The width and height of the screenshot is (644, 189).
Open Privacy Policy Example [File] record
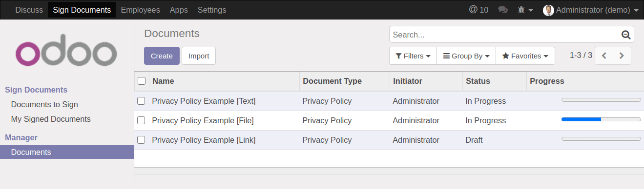click(x=203, y=120)
